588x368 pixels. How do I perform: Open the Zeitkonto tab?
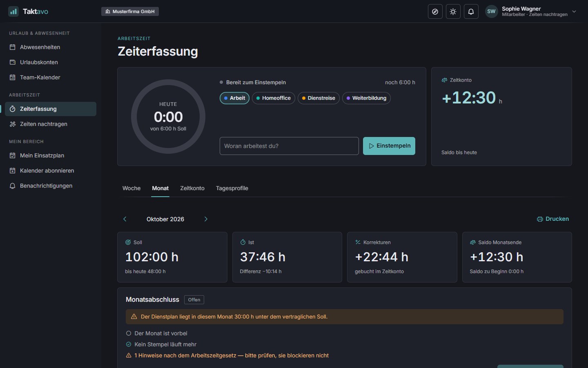(x=192, y=188)
